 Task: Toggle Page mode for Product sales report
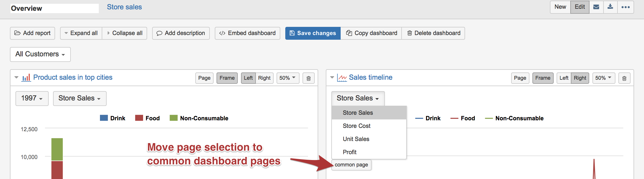pyautogui.click(x=204, y=78)
